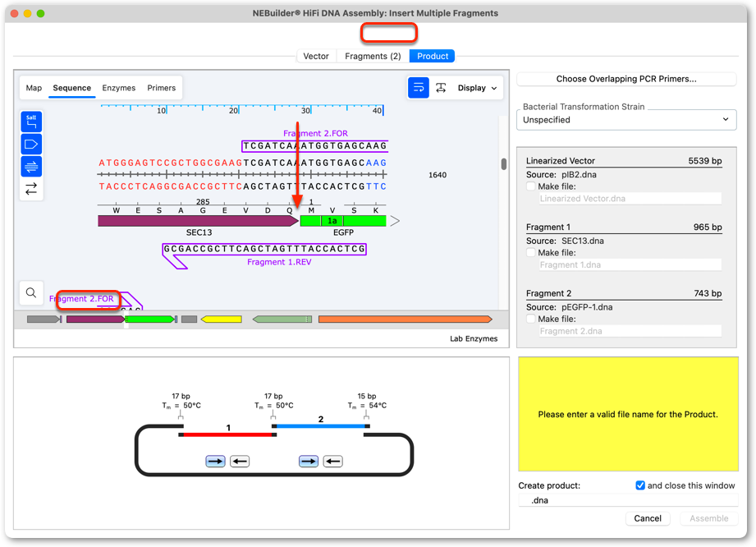Screen dimensions: 756x547
Task: Switch to the Vector tab
Action: point(316,56)
